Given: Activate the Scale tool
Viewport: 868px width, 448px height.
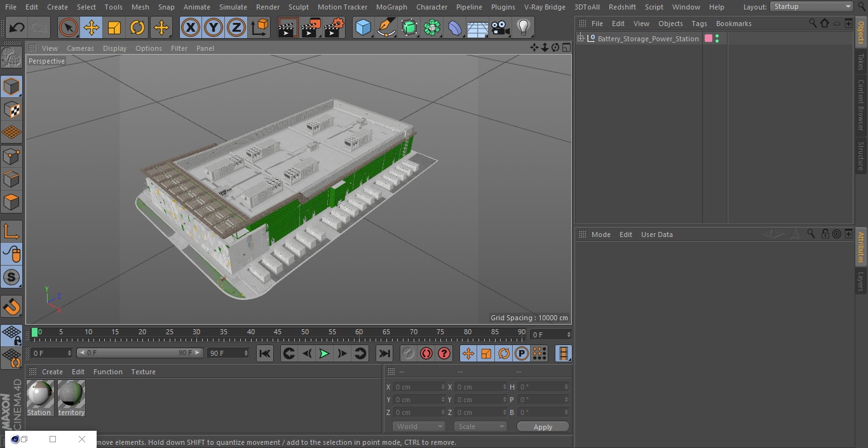Looking at the screenshot, I should 114,28.
